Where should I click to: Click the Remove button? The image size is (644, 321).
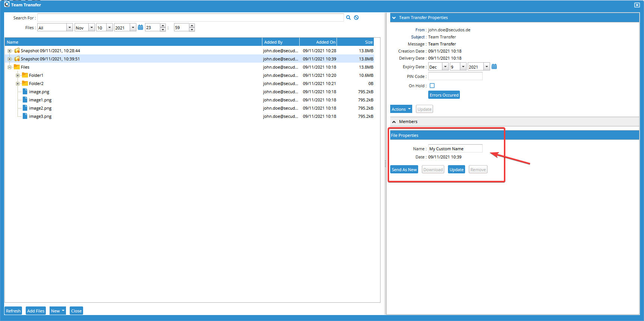coord(478,170)
